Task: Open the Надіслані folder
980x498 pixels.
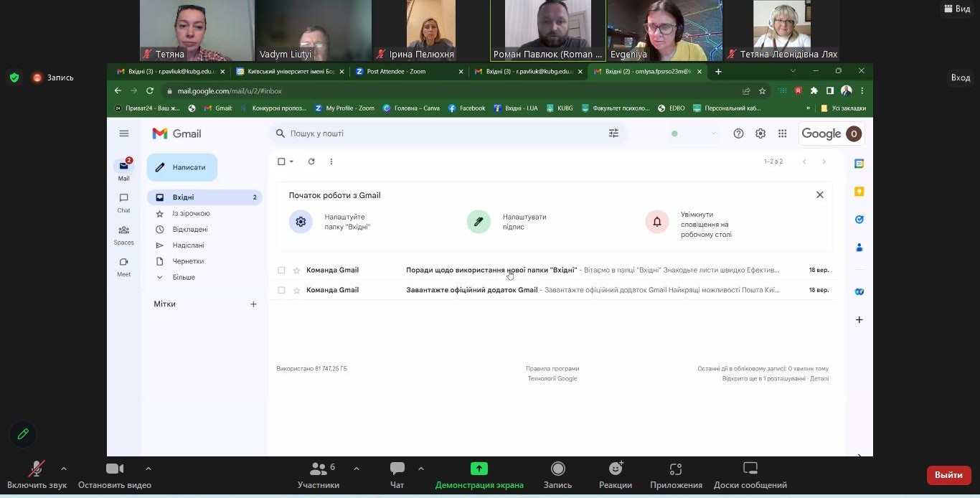Action: tap(188, 245)
